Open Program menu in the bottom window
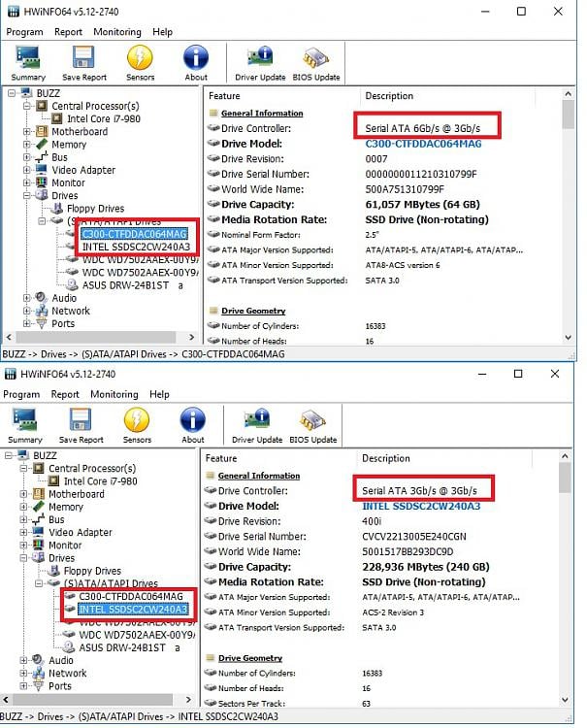587x728 pixels. click(21, 394)
